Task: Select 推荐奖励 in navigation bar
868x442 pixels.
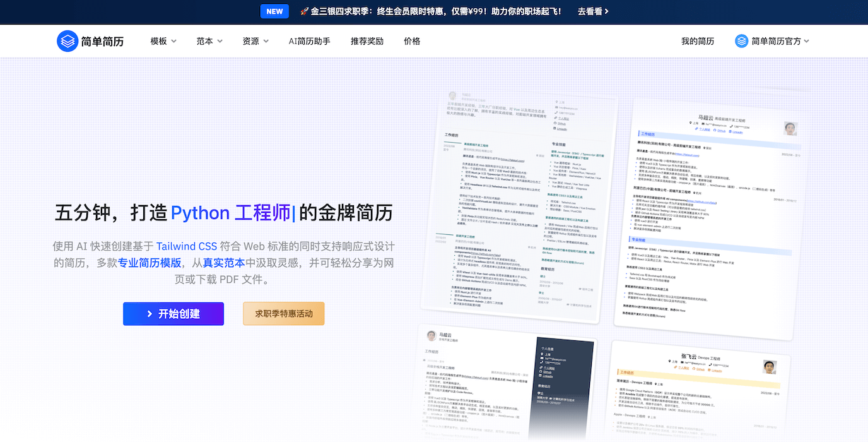Action: 367,41
